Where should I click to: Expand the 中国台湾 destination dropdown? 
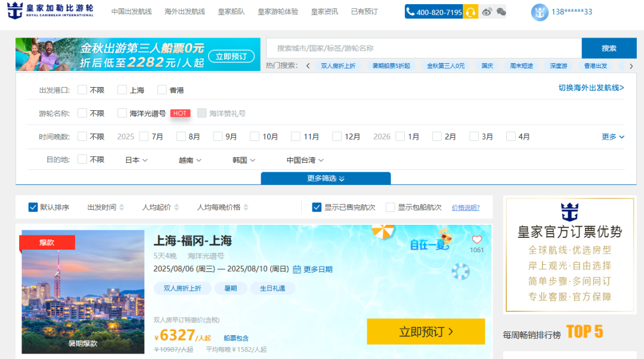(x=305, y=160)
